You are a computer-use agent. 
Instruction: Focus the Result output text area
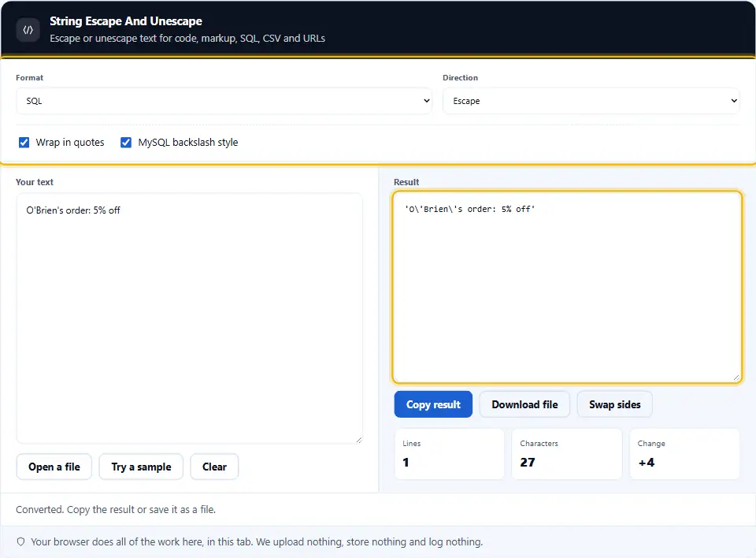(x=567, y=287)
